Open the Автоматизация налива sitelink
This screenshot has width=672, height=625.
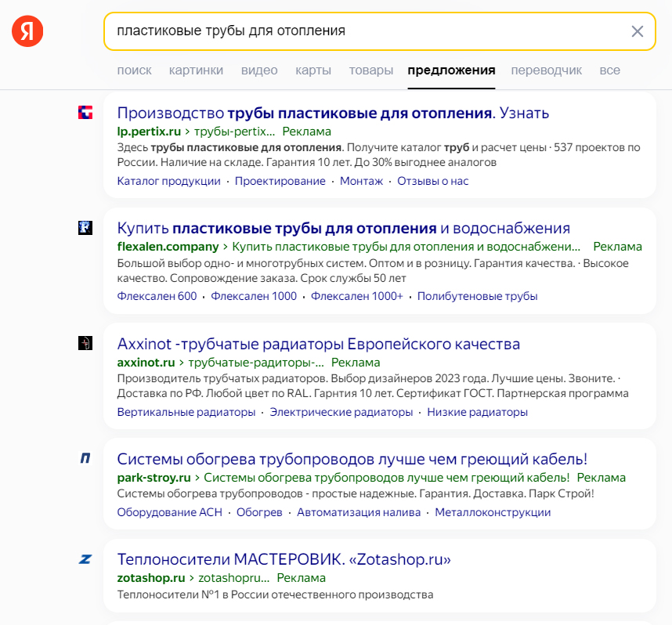[x=359, y=512]
